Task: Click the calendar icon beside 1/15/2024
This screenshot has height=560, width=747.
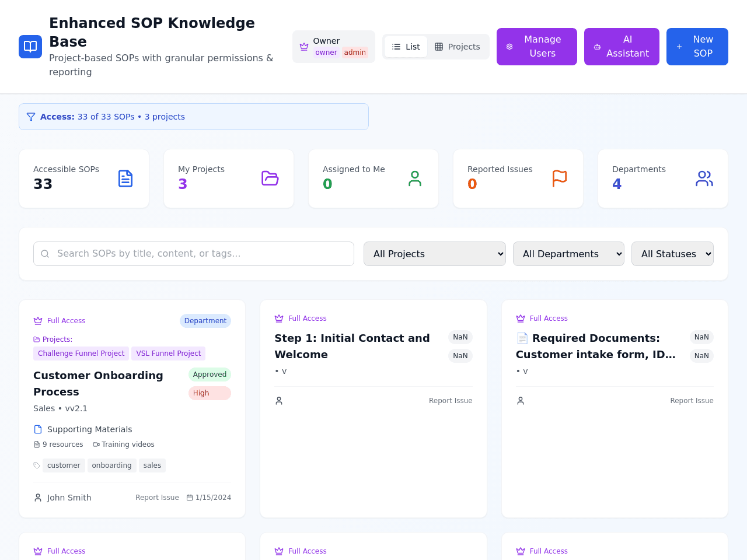Action: 190,498
